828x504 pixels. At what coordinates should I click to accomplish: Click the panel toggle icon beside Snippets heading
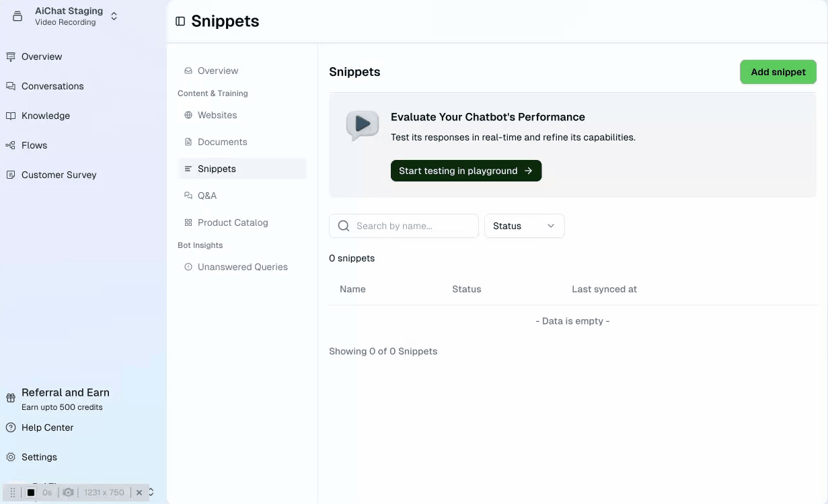[x=180, y=21]
